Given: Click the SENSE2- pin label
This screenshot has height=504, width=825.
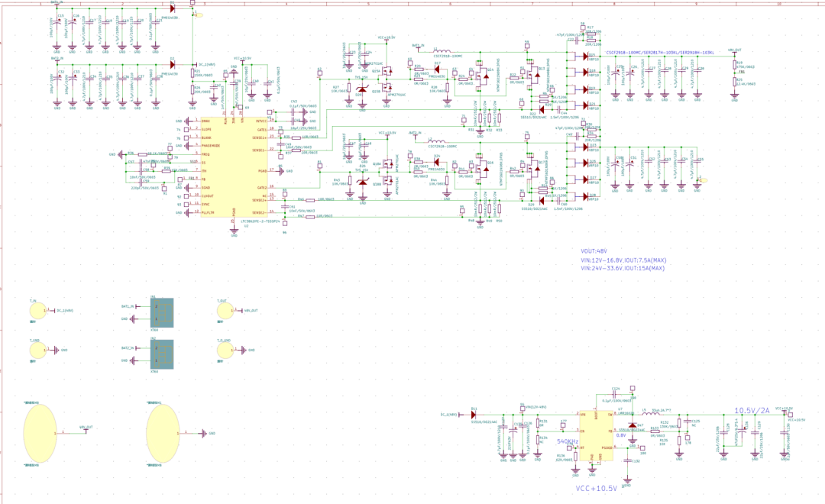Looking at the screenshot, I should tap(260, 212).
